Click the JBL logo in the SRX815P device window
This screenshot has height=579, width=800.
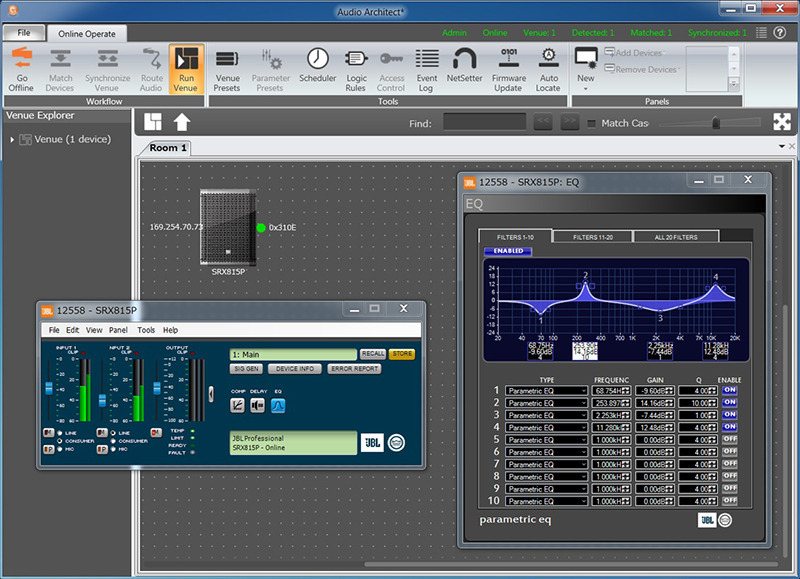click(372, 442)
